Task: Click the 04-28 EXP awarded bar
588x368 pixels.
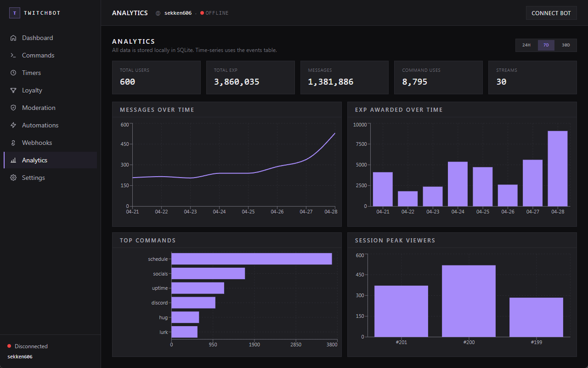Action: pos(558,169)
